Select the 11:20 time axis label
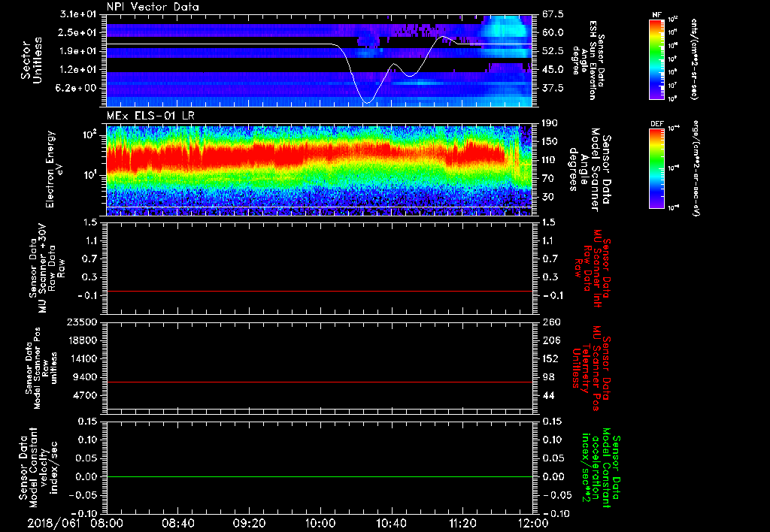The image size is (770, 532). (x=462, y=521)
